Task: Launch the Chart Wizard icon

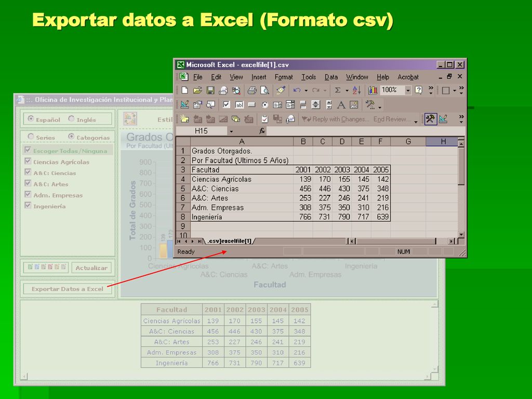Action: coord(373,90)
